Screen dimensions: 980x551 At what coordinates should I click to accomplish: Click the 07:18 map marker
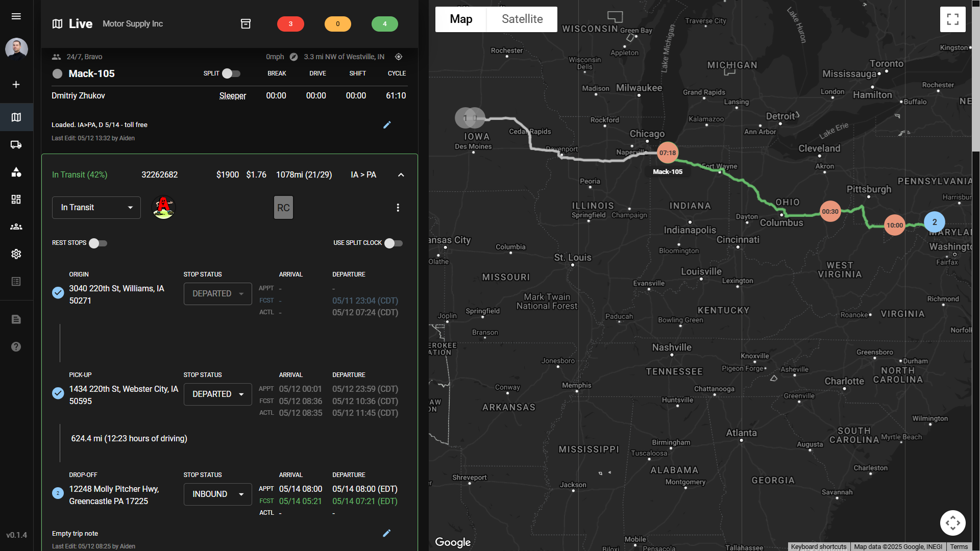point(667,153)
